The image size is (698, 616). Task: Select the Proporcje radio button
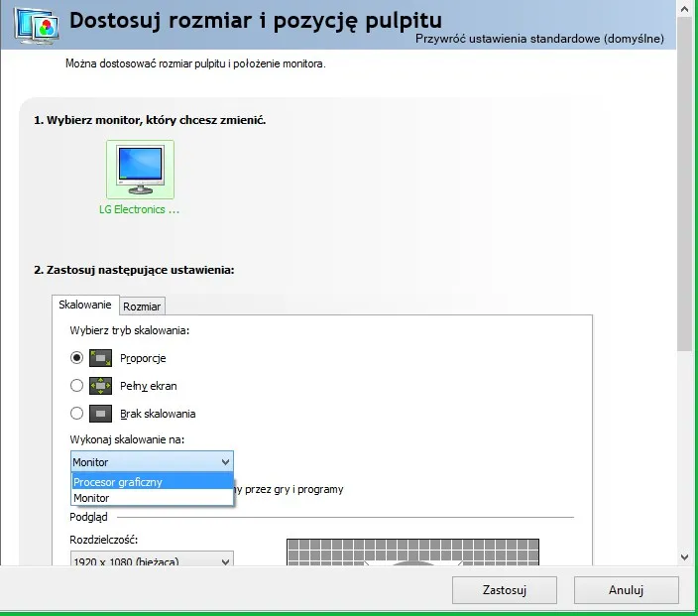tap(76, 358)
